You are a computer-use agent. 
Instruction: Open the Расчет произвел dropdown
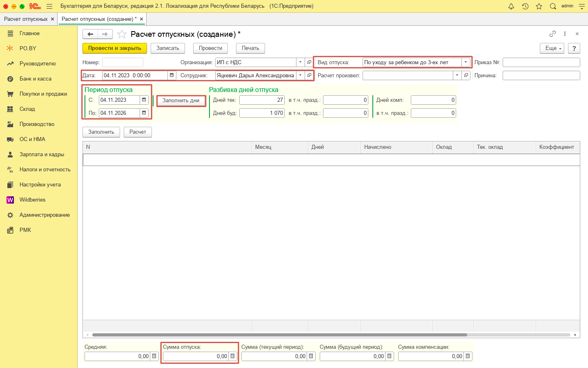tap(457, 75)
